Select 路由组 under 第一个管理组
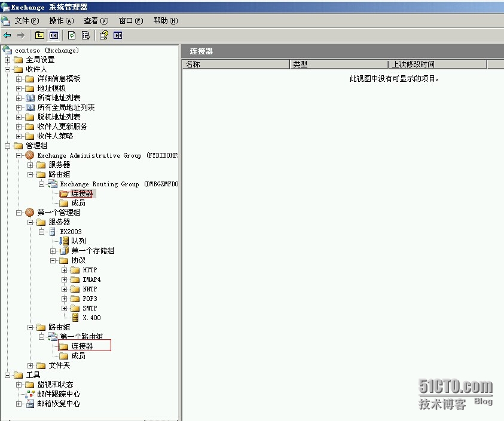This screenshot has height=421, width=504. [59, 327]
